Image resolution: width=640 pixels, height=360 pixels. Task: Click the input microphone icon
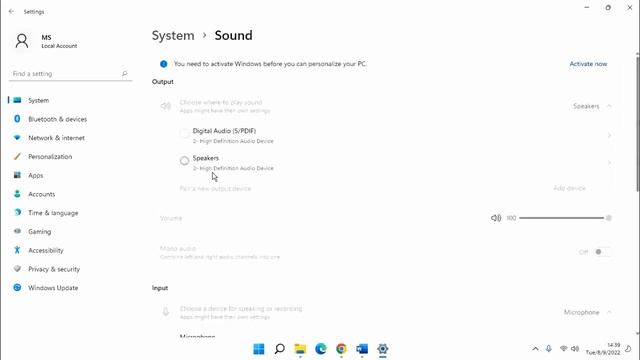click(165, 312)
